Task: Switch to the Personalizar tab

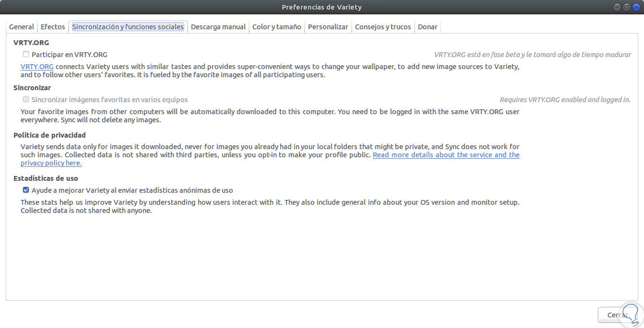Action: [x=328, y=27]
